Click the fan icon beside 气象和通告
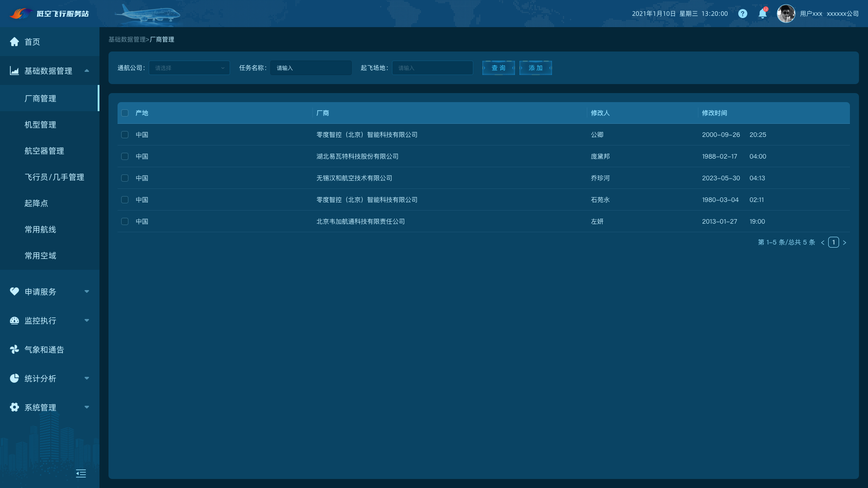The width and height of the screenshot is (868, 488). pyautogui.click(x=14, y=349)
